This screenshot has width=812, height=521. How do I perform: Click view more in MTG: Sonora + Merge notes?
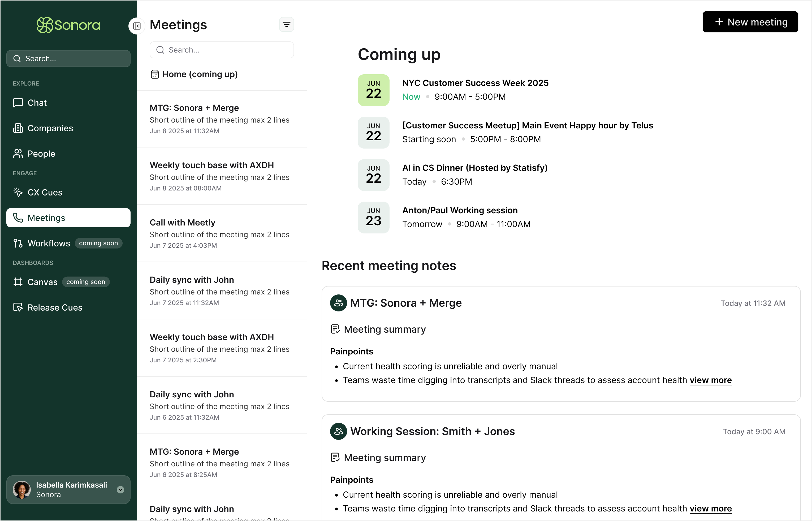pyautogui.click(x=711, y=380)
